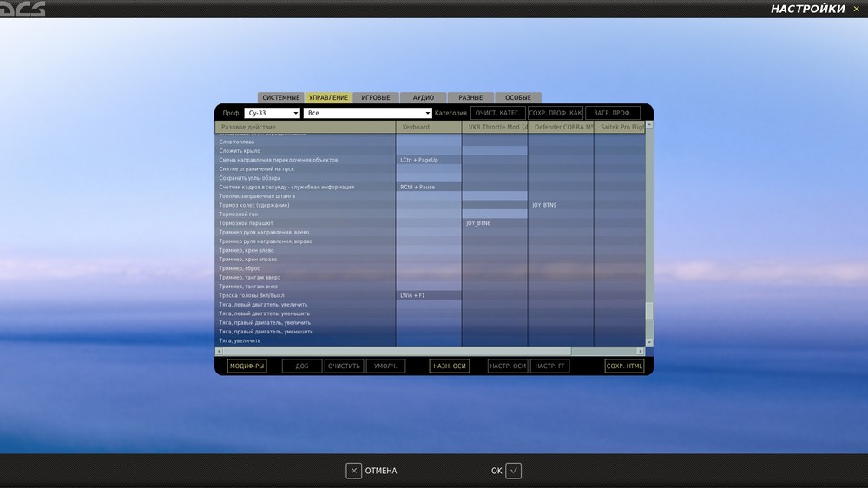Open the ИГРОВЫЕ tab
This screenshot has height=488, width=868.
tap(376, 97)
